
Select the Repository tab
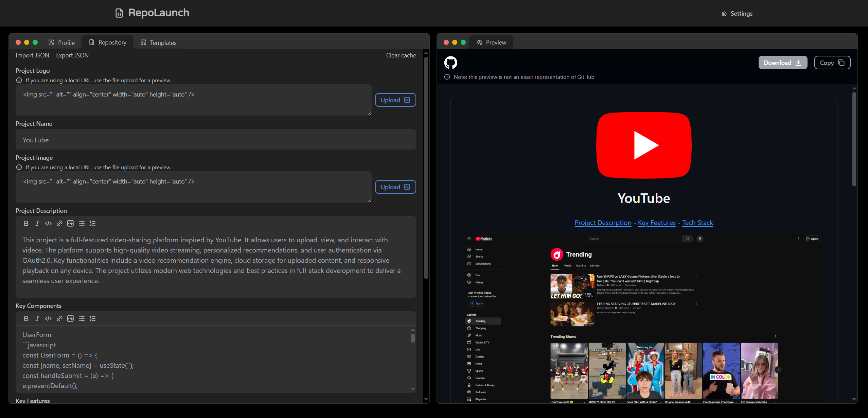[108, 42]
